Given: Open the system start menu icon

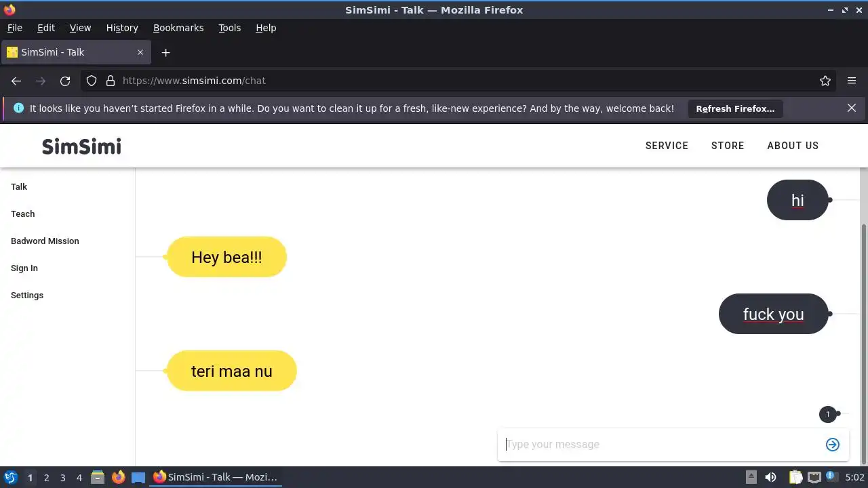Looking at the screenshot, I should pos(11,477).
